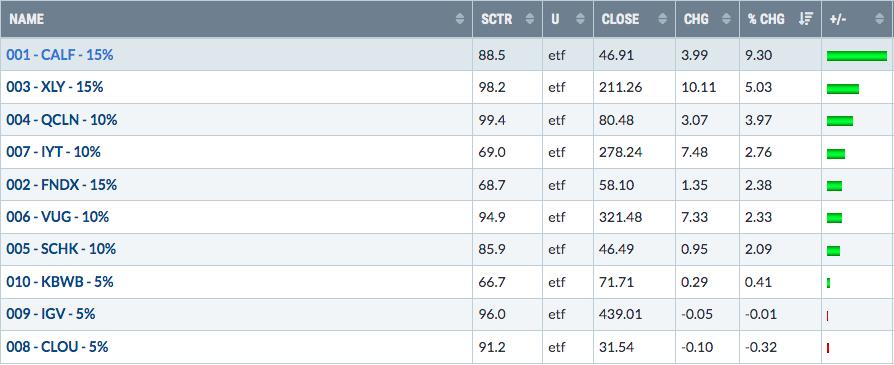Click the 009 - IGV - 5% link
Image resolution: width=894 pixels, height=365 pixels.
pos(51,314)
